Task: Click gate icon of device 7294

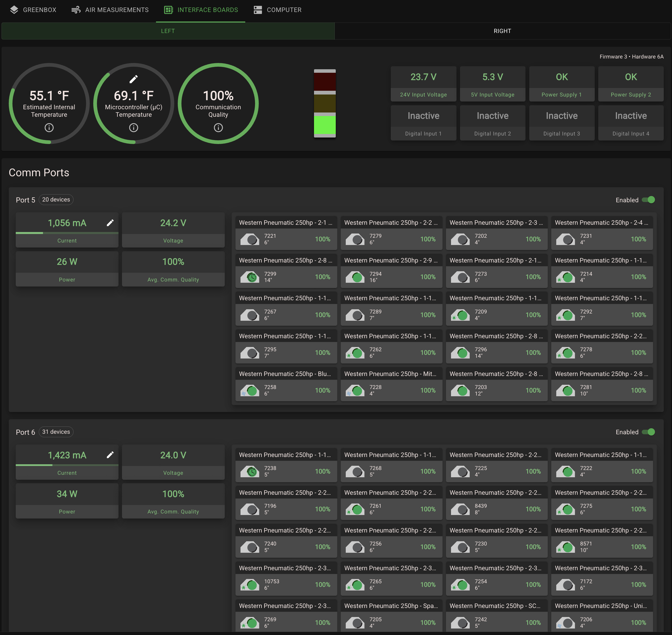Action: point(355,277)
